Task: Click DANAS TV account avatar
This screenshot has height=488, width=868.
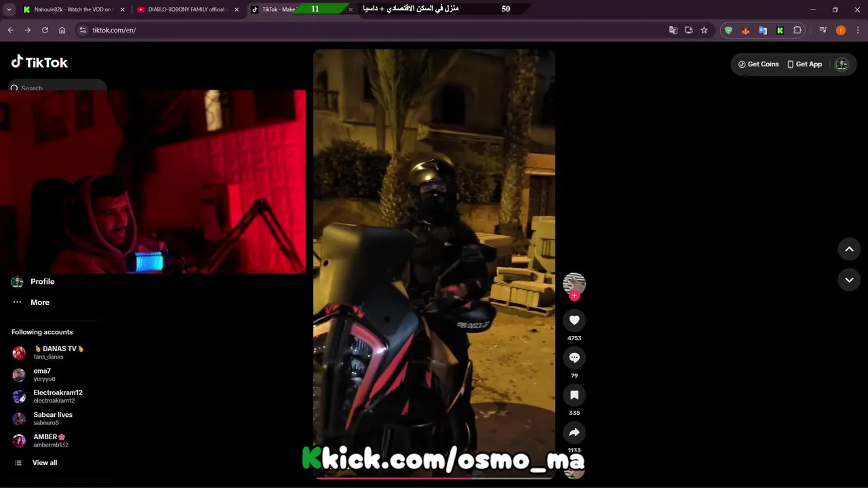Action: [19, 352]
